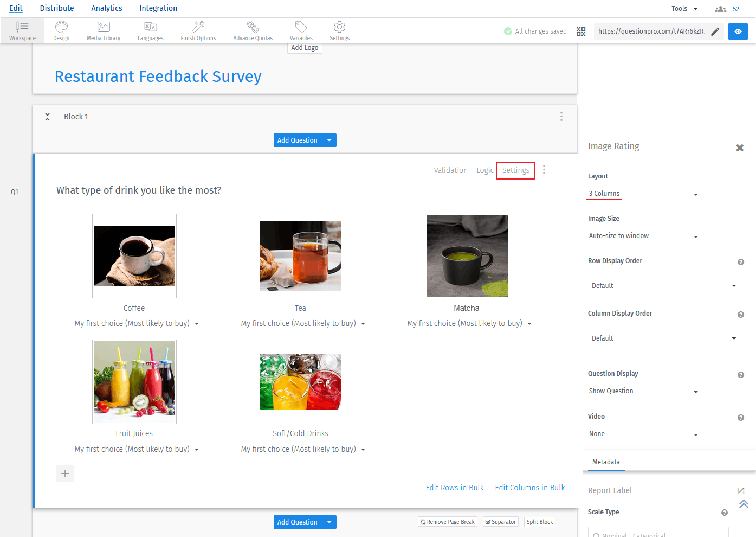Open Finish Options

coord(198,30)
